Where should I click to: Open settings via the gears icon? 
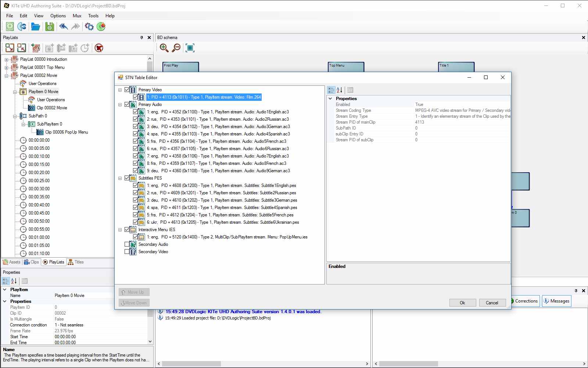click(x=89, y=26)
